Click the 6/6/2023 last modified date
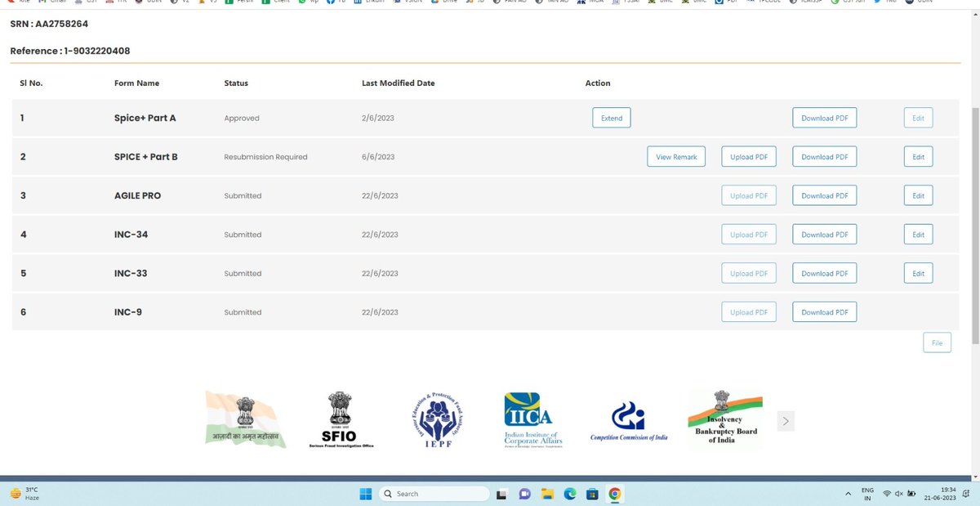Viewport: 980px width, 506px height. 378,157
